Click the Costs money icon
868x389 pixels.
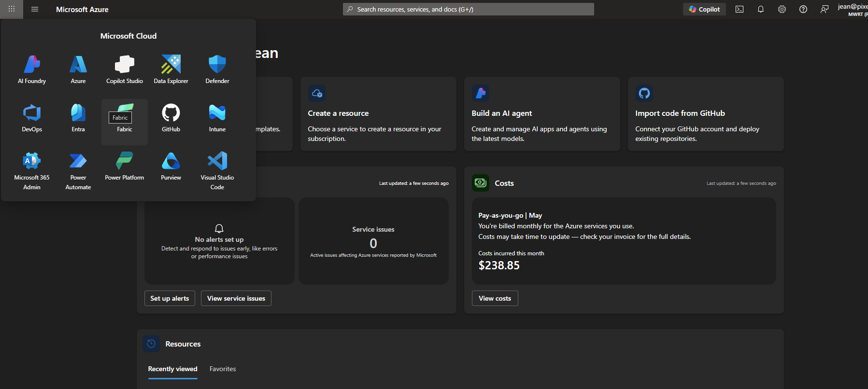[x=481, y=183]
